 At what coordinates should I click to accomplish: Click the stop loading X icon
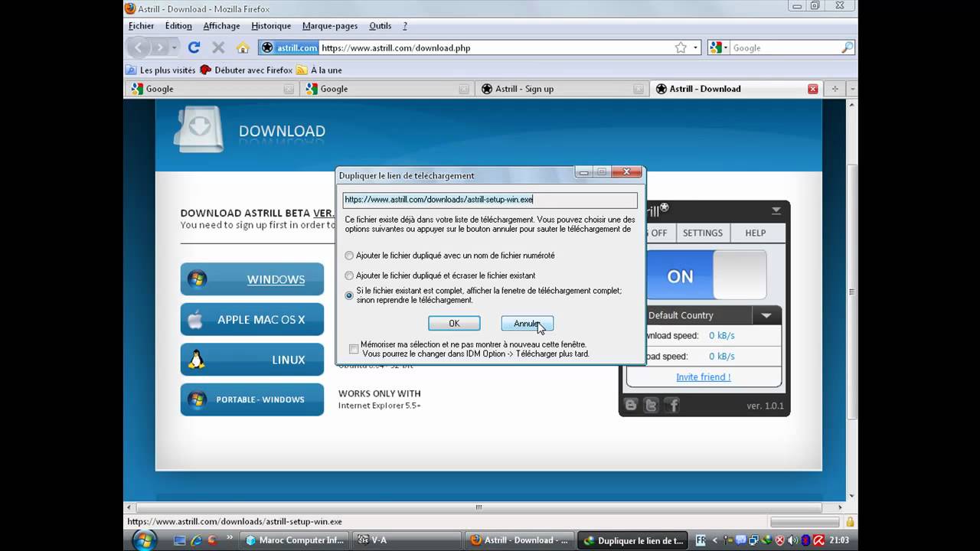click(x=218, y=47)
